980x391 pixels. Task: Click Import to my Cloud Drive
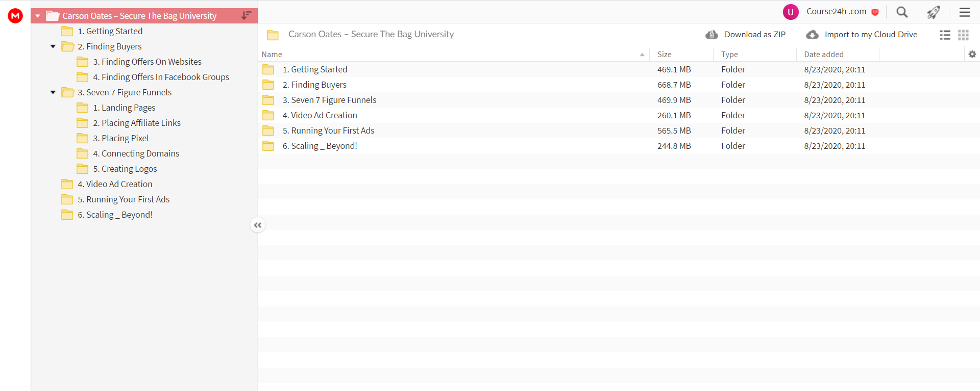click(862, 35)
